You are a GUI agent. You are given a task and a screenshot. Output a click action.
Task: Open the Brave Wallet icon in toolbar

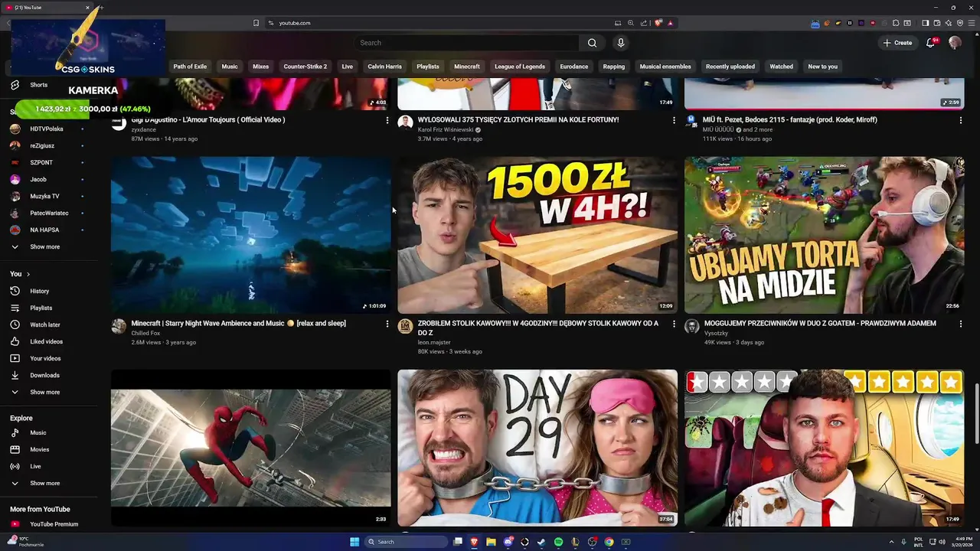point(936,23)
